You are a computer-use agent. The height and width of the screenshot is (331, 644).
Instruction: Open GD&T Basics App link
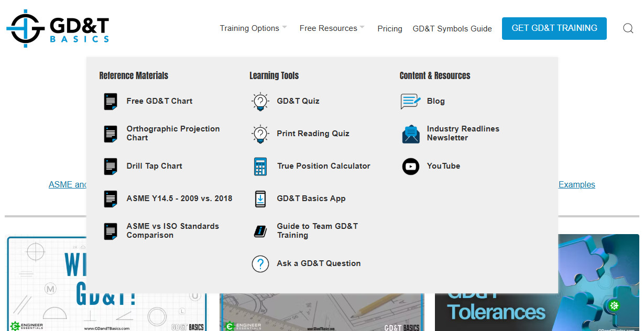[x=311, y=198]
